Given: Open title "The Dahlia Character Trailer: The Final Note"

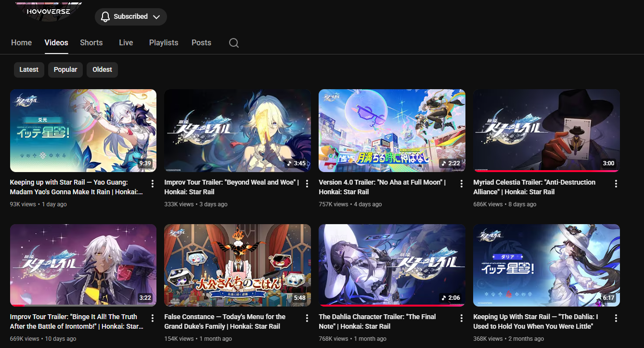Looking at the screenshot, I should tap(377, 321).
